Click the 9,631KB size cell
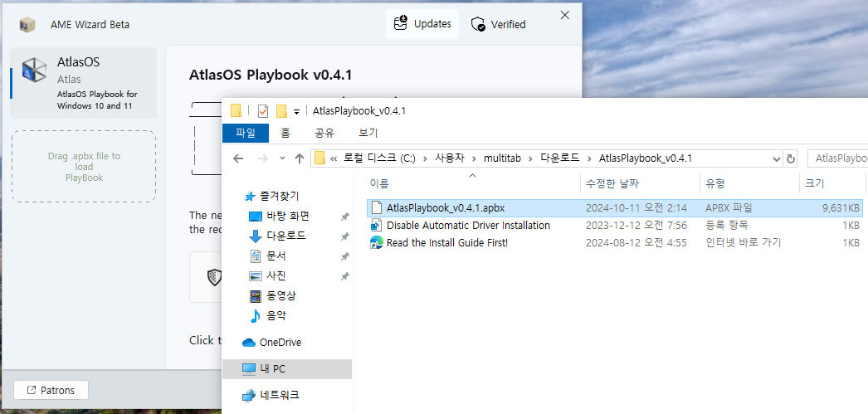Image resolution: width=868 pixels, height=414 pixels. pos(841,208)
